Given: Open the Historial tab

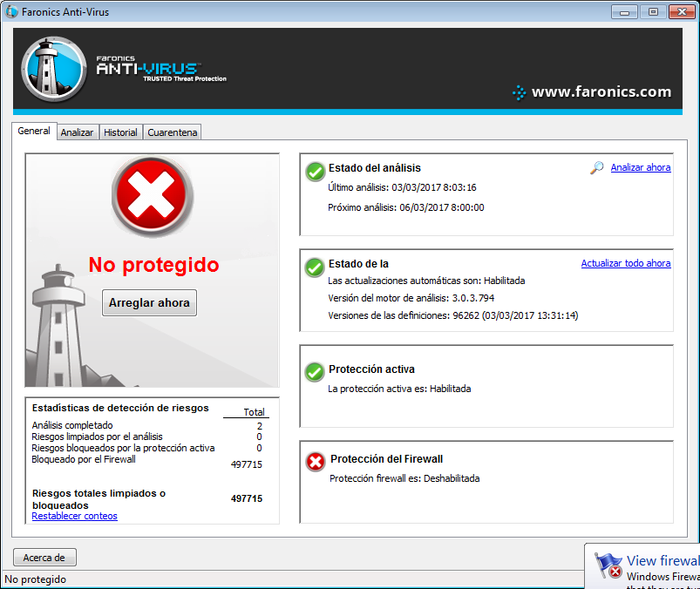Looking at the screenshot, I should point(120,132).
